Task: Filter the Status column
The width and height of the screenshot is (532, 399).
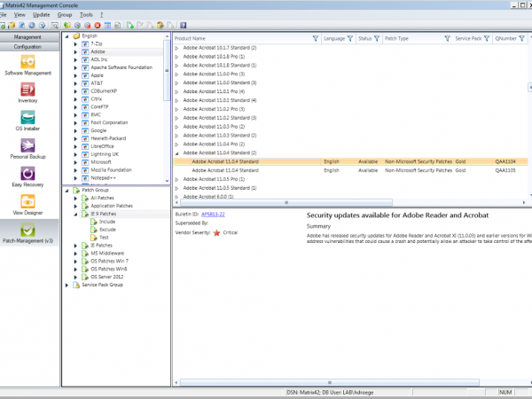Action: [x=377, y=38]
